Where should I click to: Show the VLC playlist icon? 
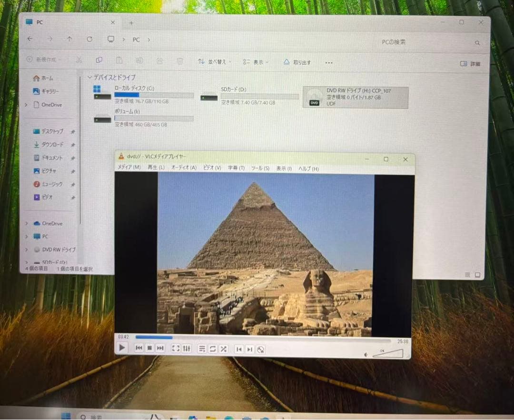203,349
